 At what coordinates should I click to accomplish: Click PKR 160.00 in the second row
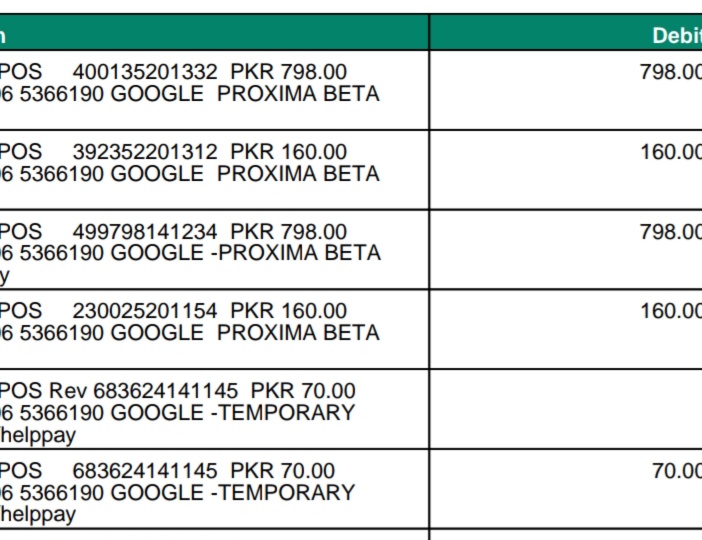pos(289,152)
